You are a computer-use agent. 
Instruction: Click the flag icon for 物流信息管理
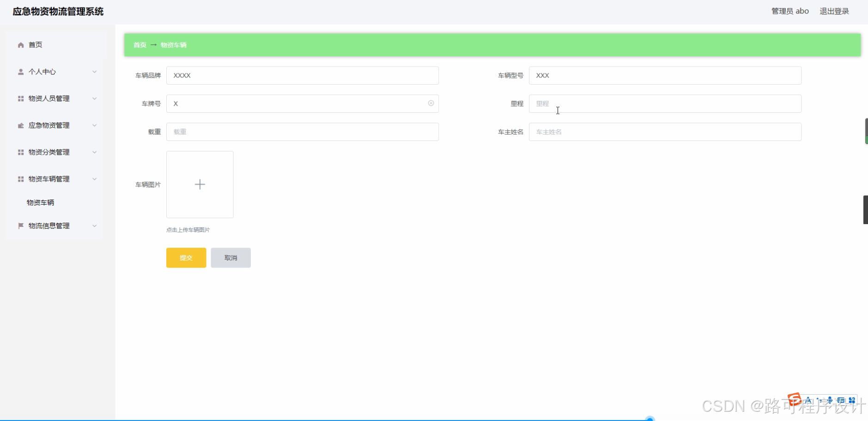[x=21, y=226]
